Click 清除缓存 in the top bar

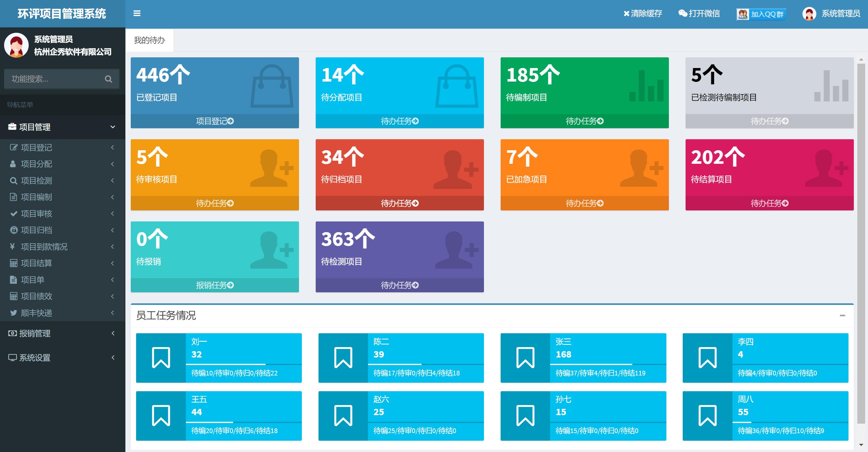643,14
